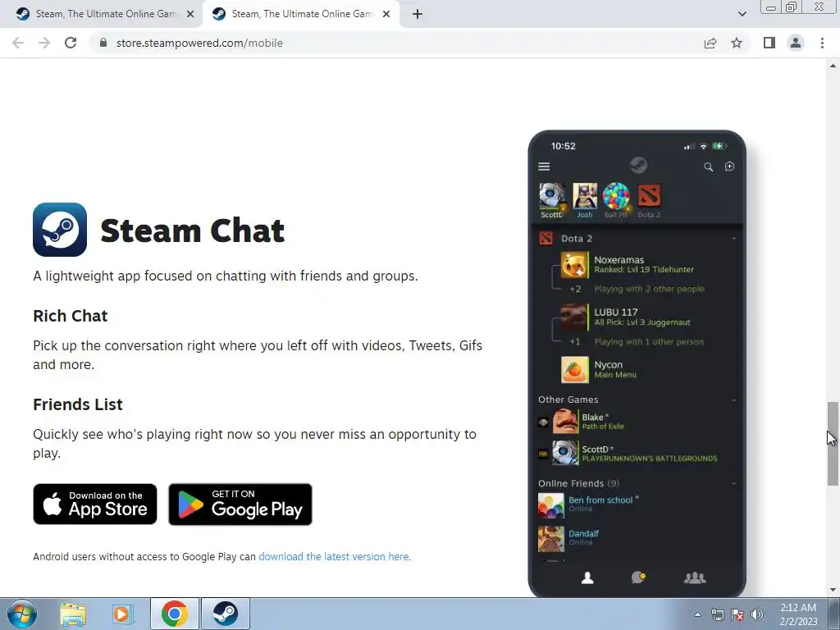Tap the groups tab in phone bottom bar
The width and height of the screenshot is (840, 630).
pos(695,577)
